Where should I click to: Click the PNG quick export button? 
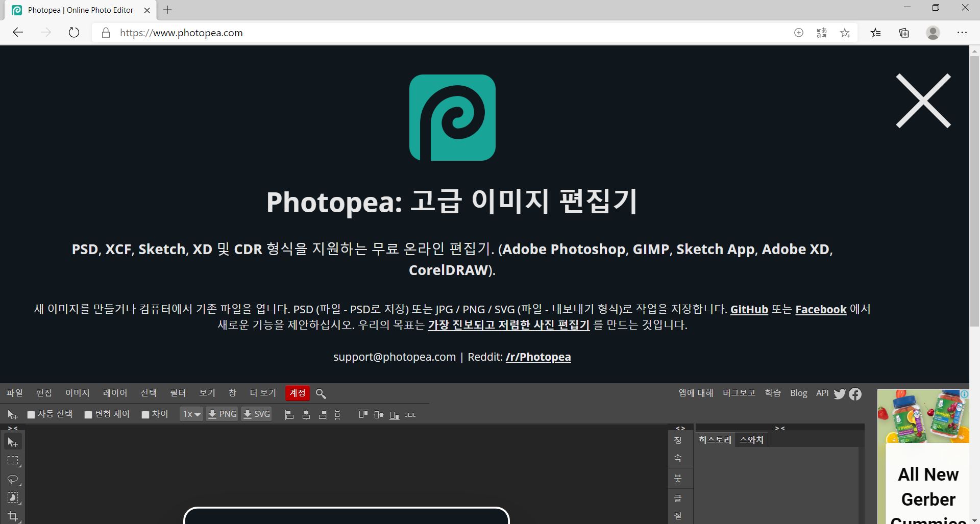coord(222,414)
